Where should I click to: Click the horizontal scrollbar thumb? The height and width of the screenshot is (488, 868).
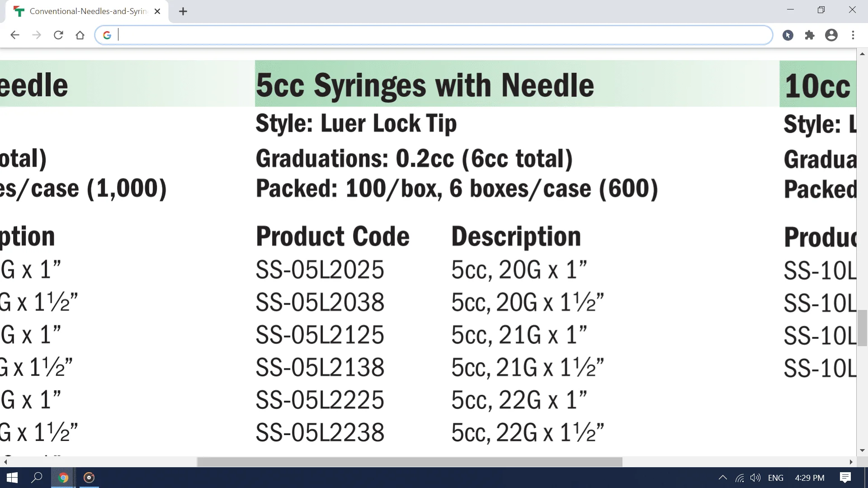[x=409, y=462]
